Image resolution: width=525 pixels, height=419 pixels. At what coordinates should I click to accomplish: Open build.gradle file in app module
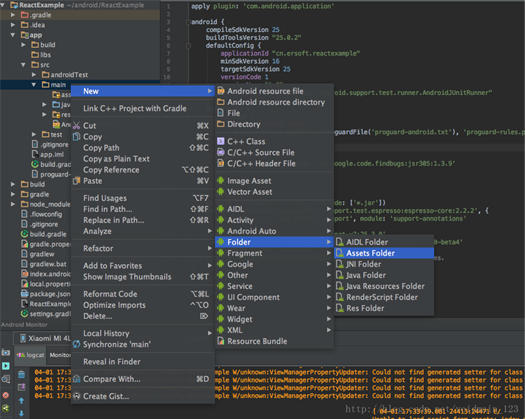[x=51, y=164]
